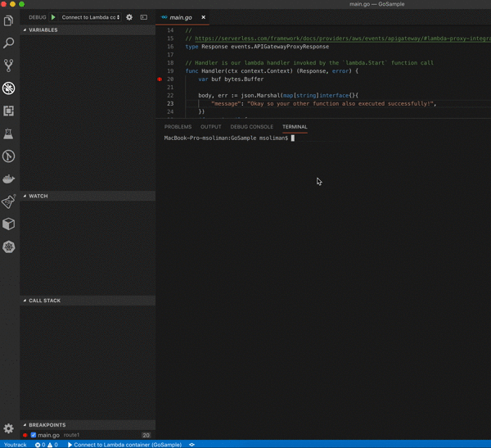Screen dimensions: 491x448
Task: Open the Source Control view
Action: pyautogui.click(x=9, y=66)
